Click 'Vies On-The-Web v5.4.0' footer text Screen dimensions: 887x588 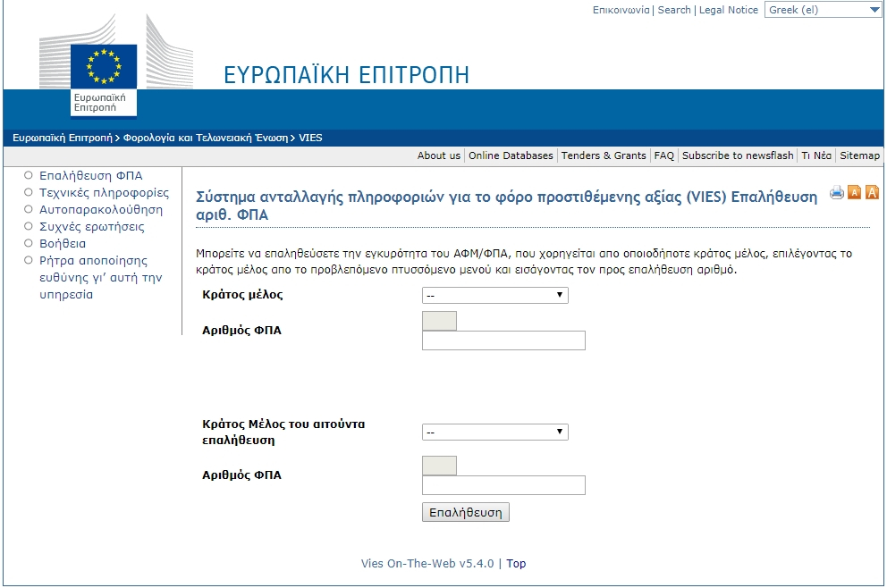[427, 564]
